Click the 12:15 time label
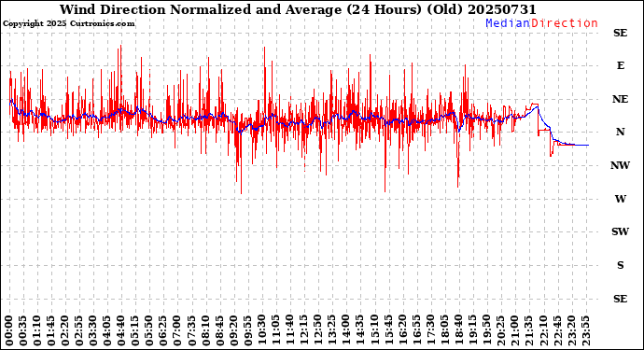The width and height of the screenshot is (644, 350). [304, 330]
